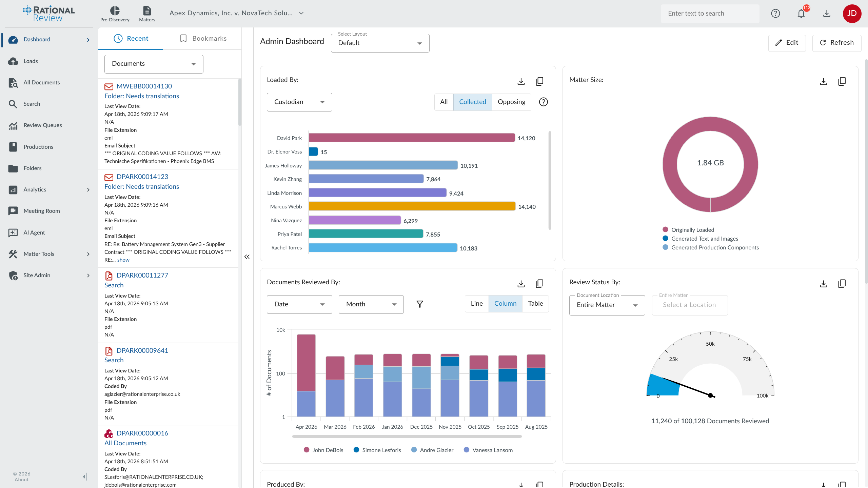Open the Month interval dropdown
Viewport: 868px width, 488px height.
(371, 304)
